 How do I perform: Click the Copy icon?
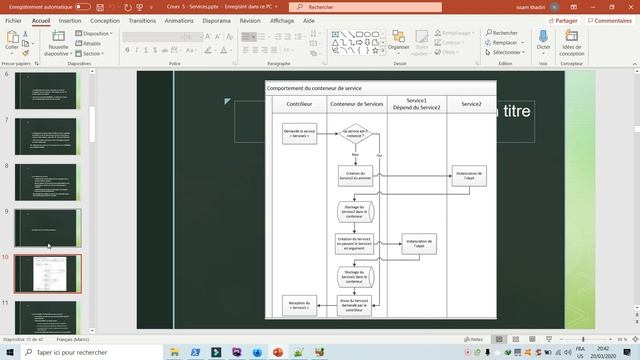(x=25, y=43)
